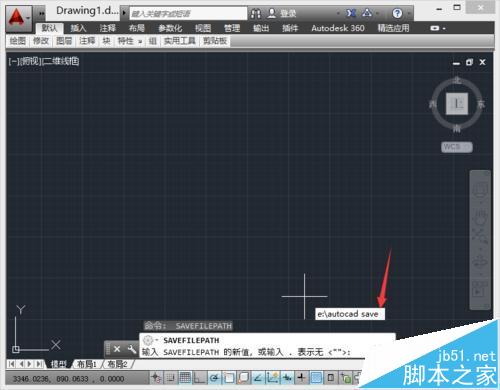Open Autodesk Exchange Apps icon

(x=351, y=13)
